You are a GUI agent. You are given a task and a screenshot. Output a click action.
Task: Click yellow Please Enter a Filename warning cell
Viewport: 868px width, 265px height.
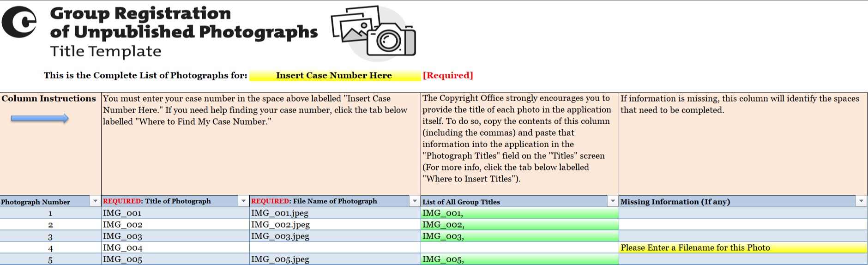coord(743,247)
